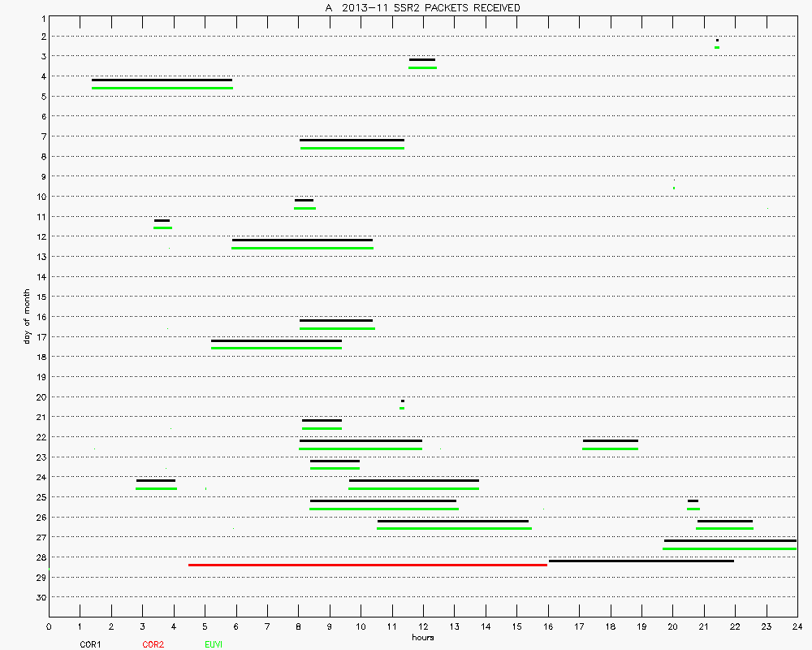Select the long black bar on day 4
The width and height of the screenshot is (812, 650).
click(162, 80)
